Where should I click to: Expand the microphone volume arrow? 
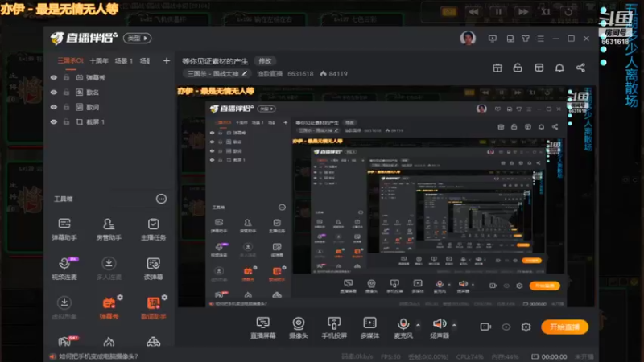(418, 325)
